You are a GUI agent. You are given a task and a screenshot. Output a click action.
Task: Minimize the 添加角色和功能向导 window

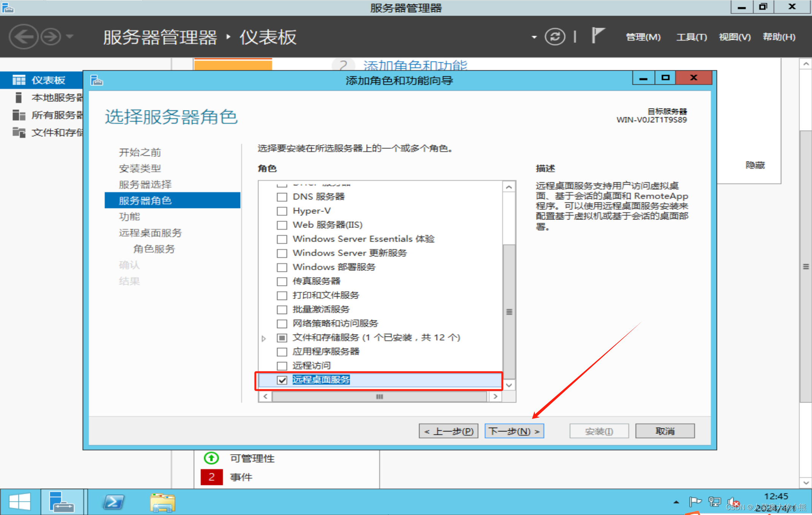[x=643, y=78]
